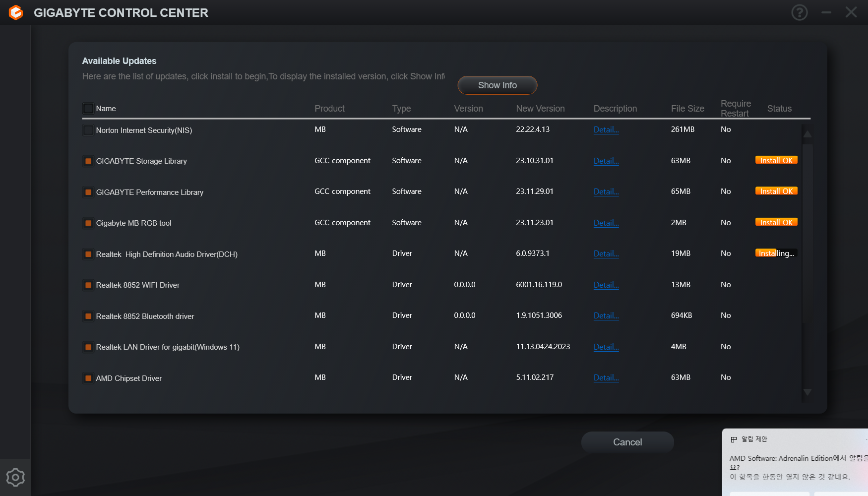Open Detail link for AMD Chipset Driver

click(606, 378)
